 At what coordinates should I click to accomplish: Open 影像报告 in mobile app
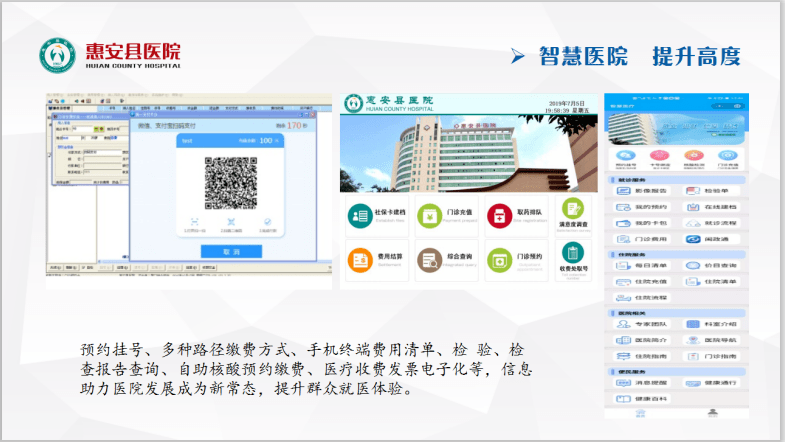(x=642, y=191)
